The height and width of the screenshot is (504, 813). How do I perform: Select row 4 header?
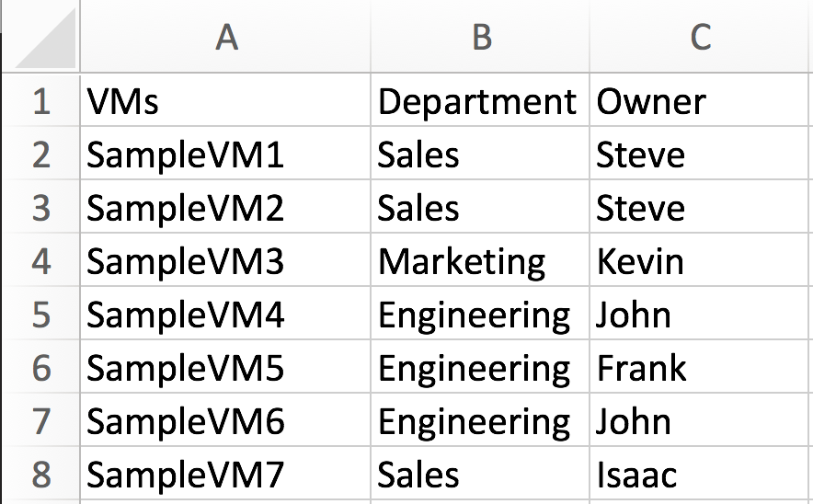tap(40, 262)
